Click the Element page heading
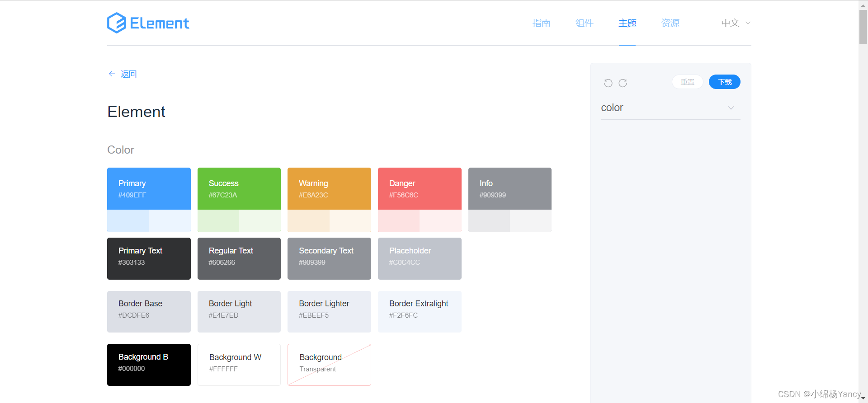 coord(136,112)
